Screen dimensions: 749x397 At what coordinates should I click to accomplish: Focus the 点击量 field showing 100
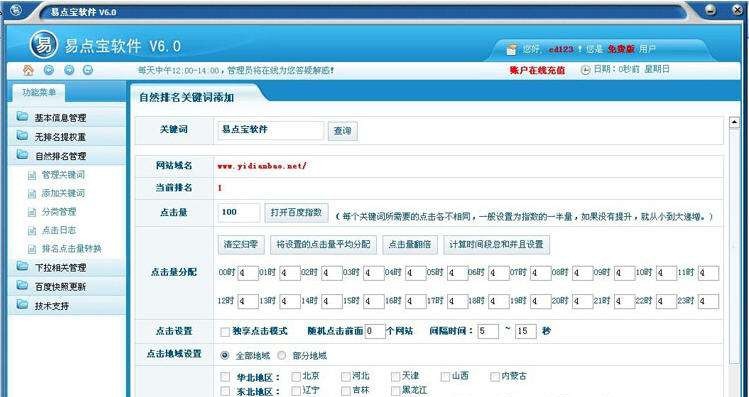click(x=239, y=212)
